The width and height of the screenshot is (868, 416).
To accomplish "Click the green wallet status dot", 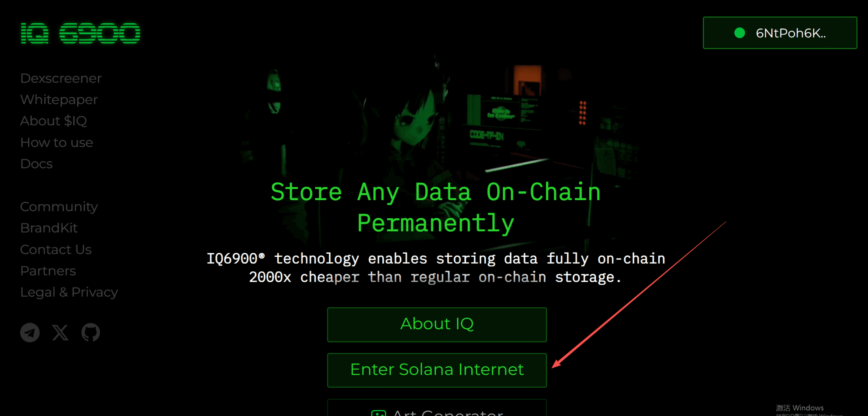I will (x=739, y=33).
